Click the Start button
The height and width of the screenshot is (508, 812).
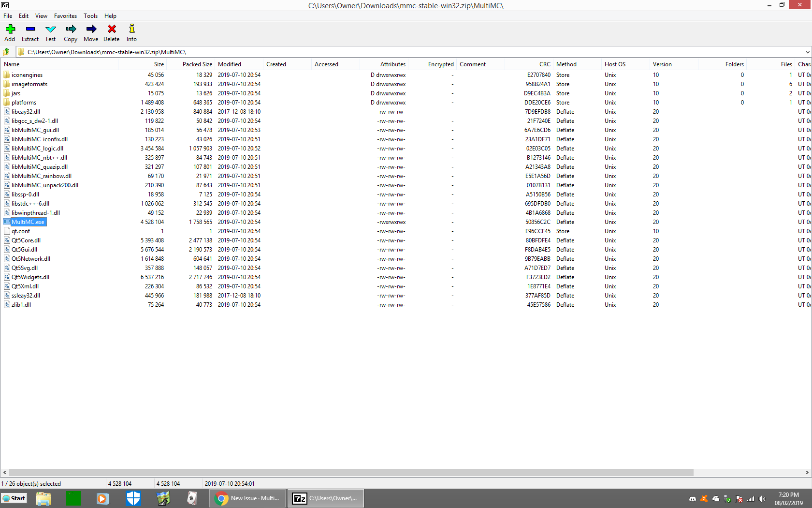(14, 498)
